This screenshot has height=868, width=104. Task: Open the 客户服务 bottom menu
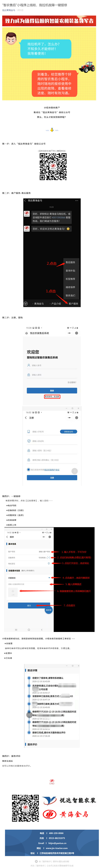pos(73,304)
